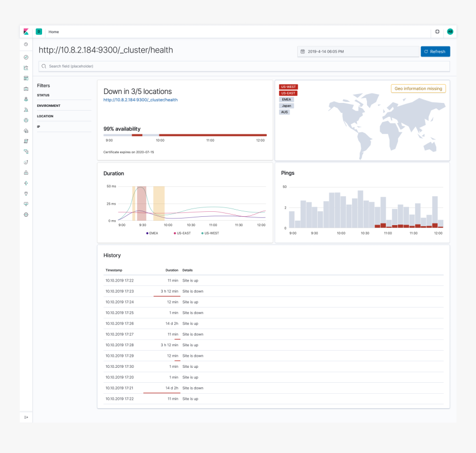Select the US-WEST location badge
Screen dimensions: 476x453
(288, 87)
